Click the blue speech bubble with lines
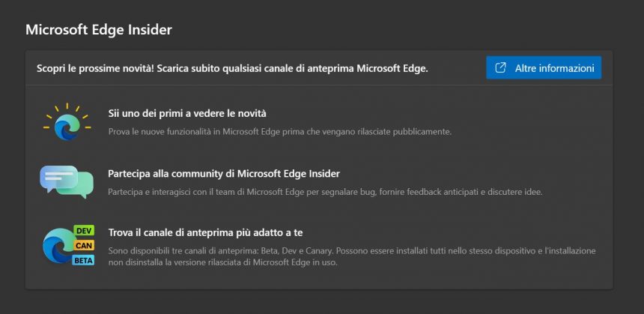The width and height of the screenshot is (644, 314). (58, 178)
